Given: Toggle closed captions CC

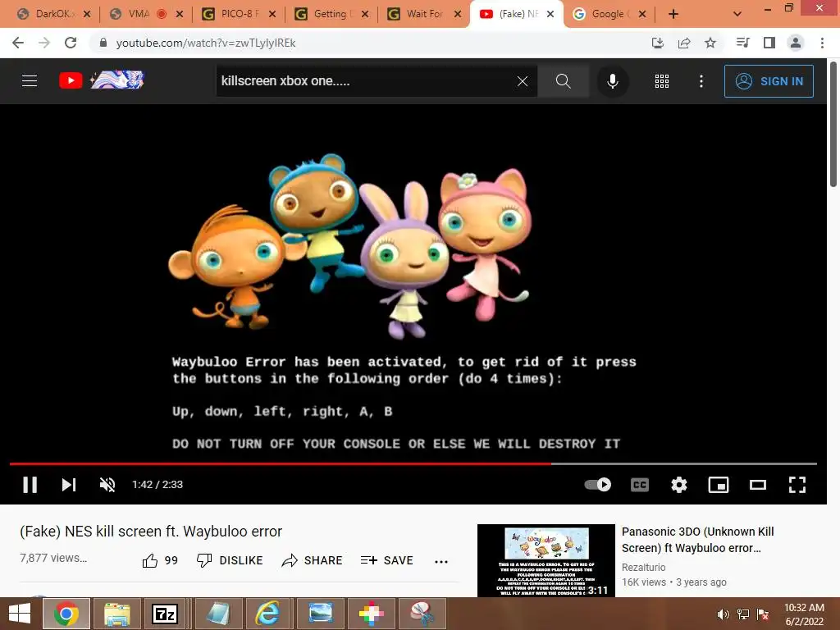Looking at the screenshot, I should point(640,484).
